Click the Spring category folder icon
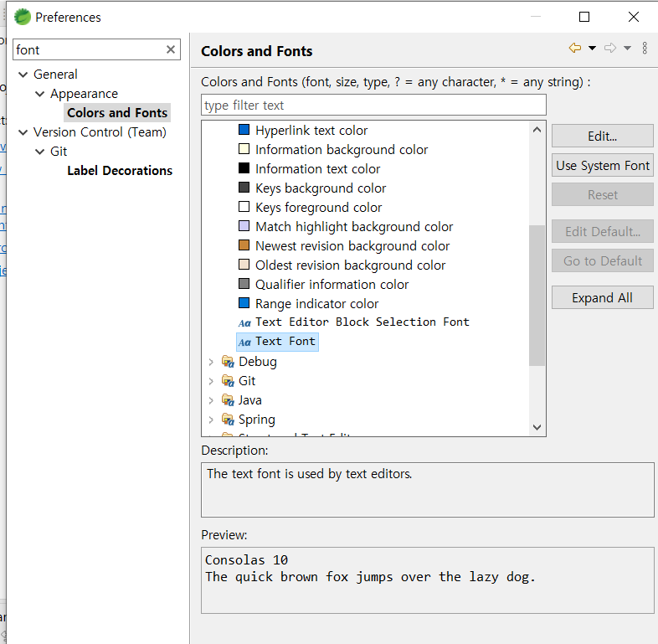658x644 pixels. (228, 420)
